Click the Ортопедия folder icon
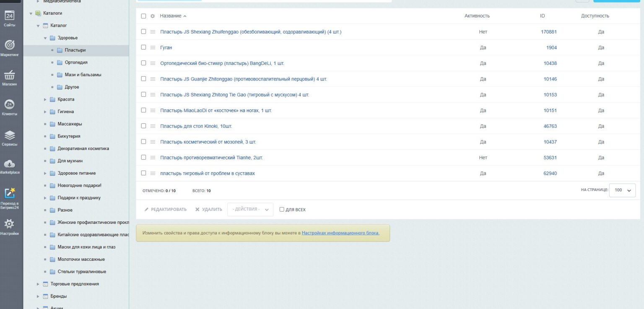 pos(60,62)
